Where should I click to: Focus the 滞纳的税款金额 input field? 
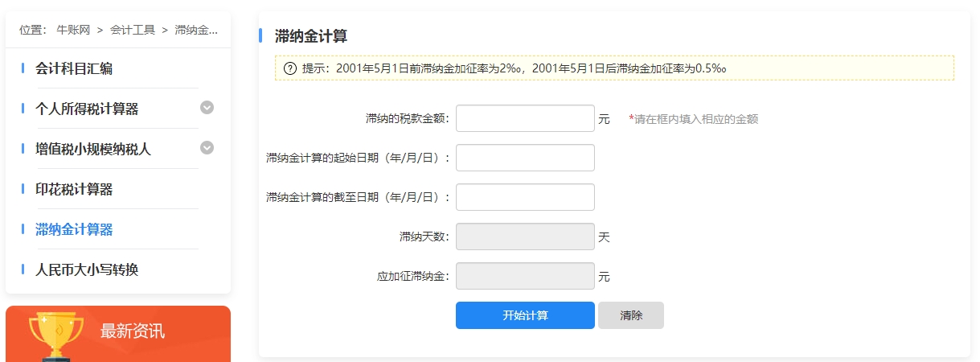click(525, 118)
